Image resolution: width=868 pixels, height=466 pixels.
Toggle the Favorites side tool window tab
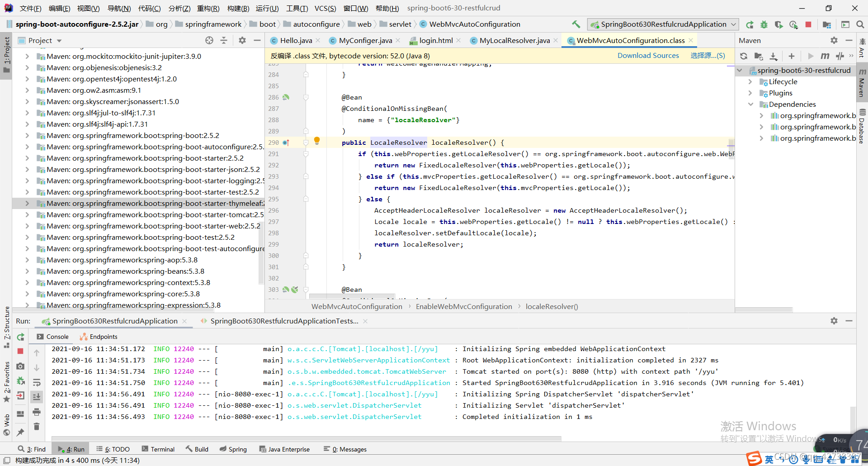6,382
